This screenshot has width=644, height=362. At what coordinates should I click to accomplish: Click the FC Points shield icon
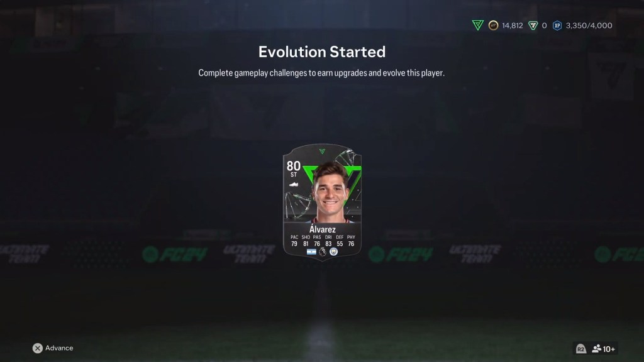click(533, 25)
